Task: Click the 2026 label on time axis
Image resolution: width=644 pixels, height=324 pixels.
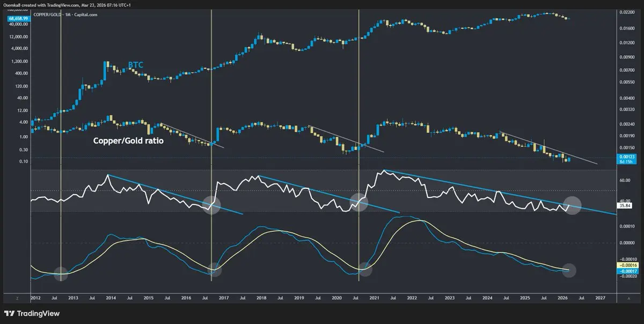Action: [x=563, y=297]
